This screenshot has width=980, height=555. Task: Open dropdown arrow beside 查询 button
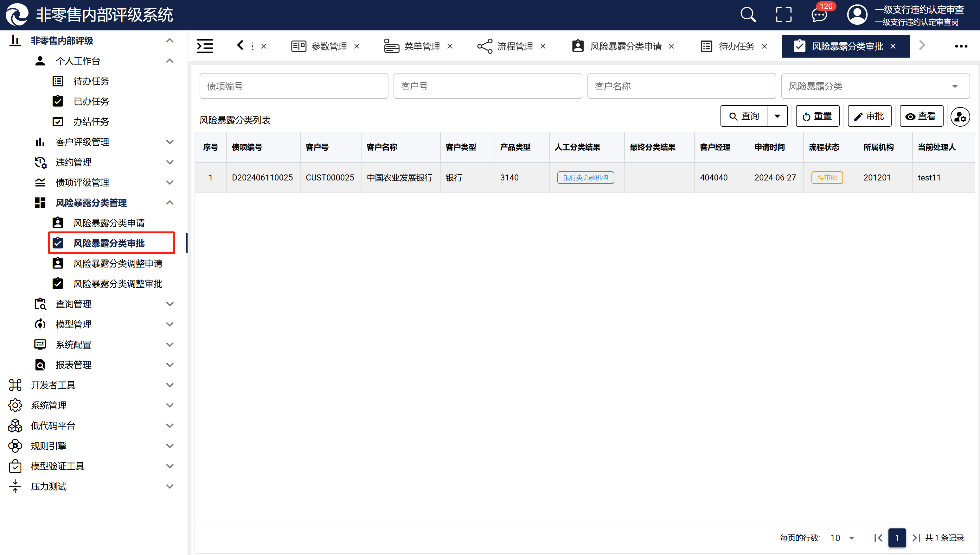click(x=777, y=116)
